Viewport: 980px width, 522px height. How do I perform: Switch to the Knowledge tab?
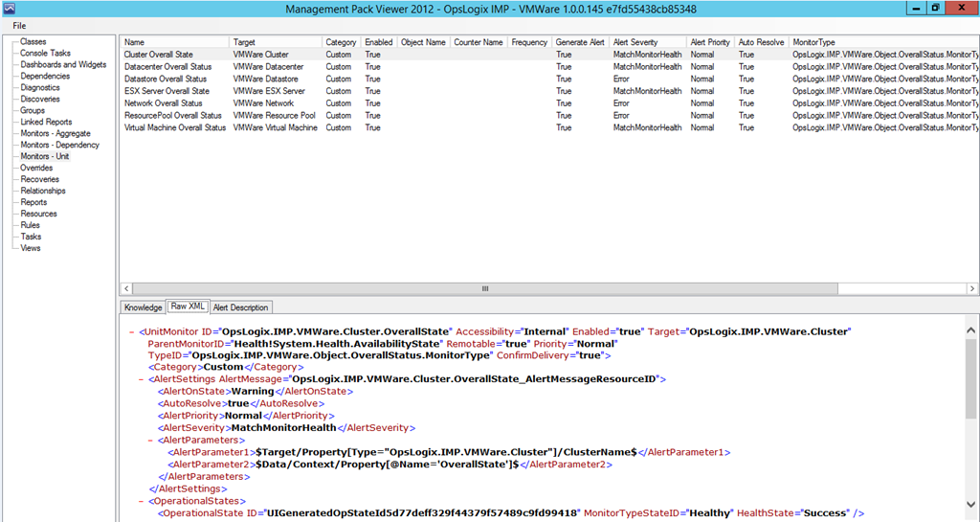[x=143, y=307]
